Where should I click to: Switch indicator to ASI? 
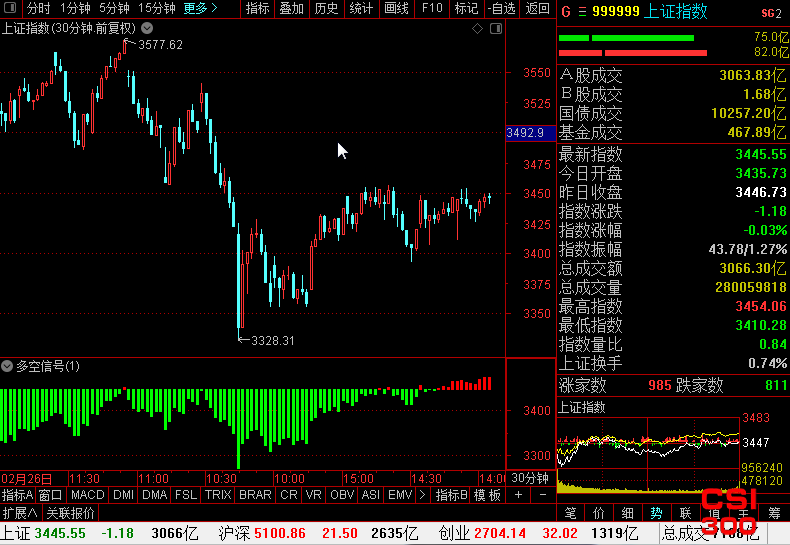point(371,495)
